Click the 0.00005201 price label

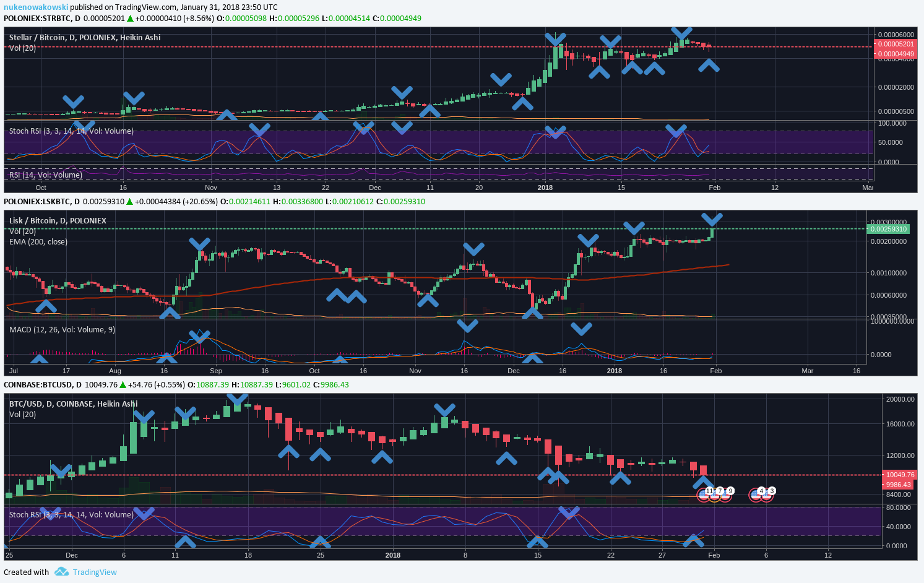click(896, 44)
